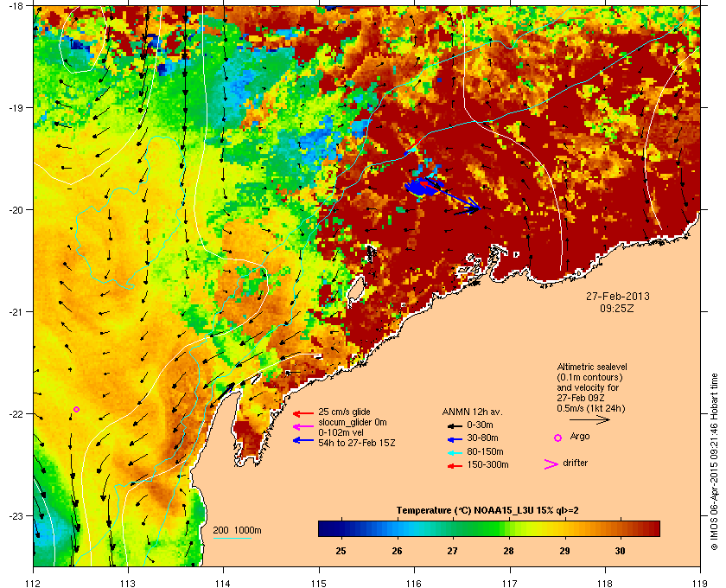The width and height of the screenshot is (726, 588).
Task: Click the longitude axis label 115
Action: point(319,584)
